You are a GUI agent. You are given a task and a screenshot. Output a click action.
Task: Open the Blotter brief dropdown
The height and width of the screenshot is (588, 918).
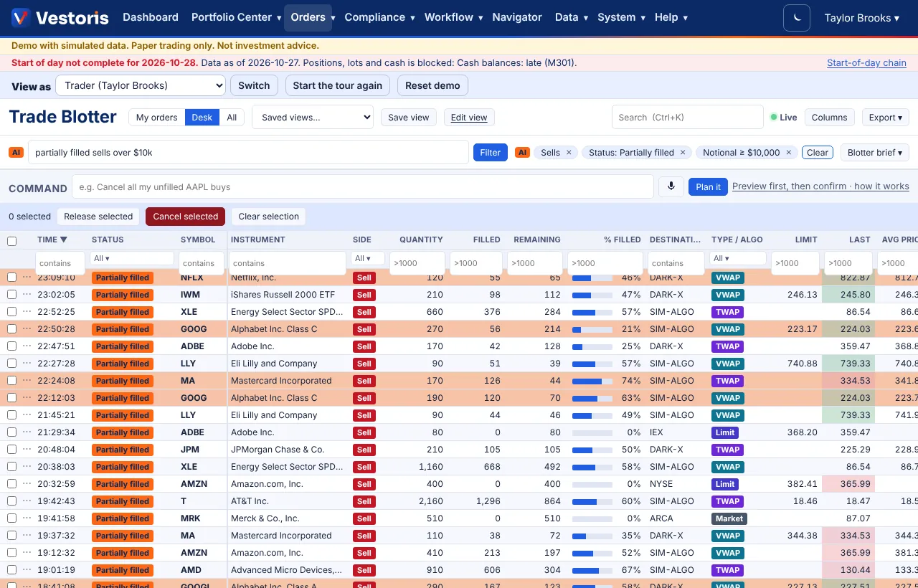875,152
